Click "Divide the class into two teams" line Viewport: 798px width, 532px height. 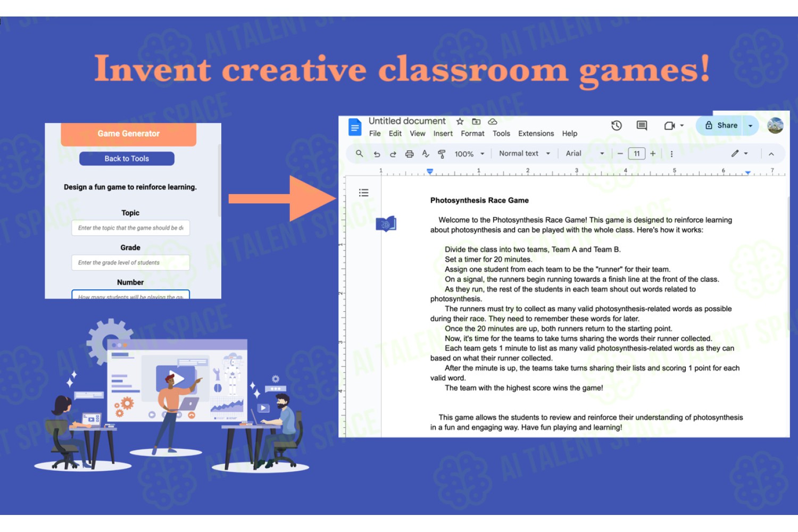click(x=533, y=250)
